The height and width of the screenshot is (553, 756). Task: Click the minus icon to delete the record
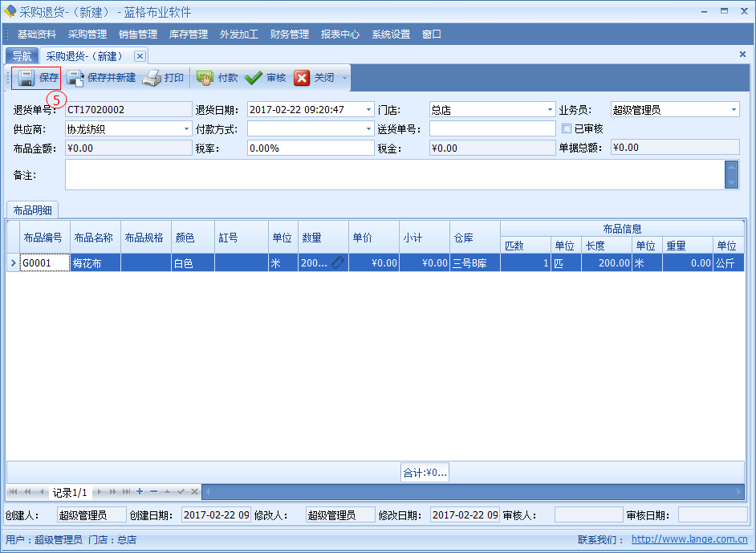pyautogui.click(x=153, y=491)
